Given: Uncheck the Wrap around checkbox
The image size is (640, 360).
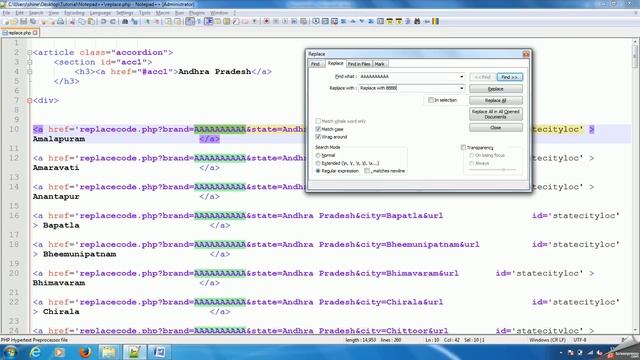Looking at the screenshot, I should pyautogui.click(x=318, y=137).
